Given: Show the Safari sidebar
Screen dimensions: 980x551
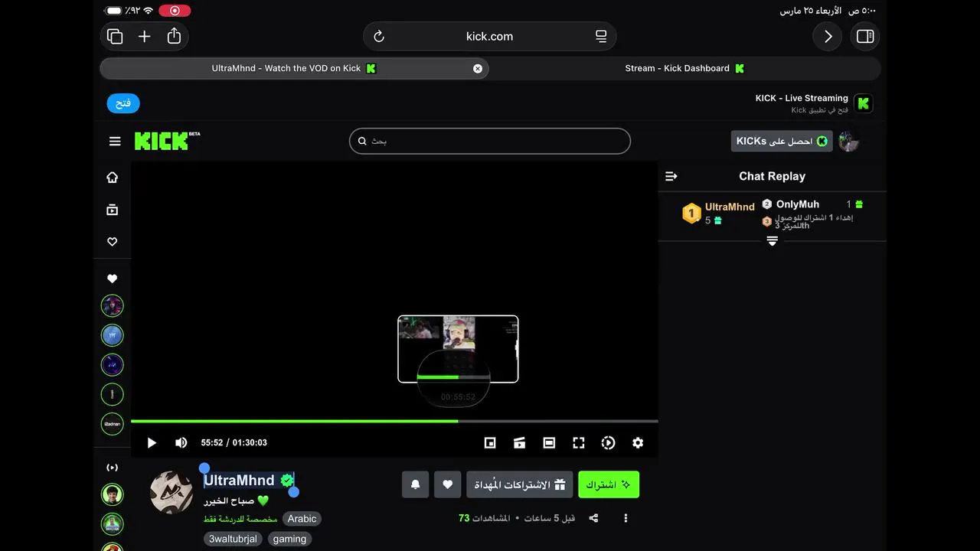Looking at the screenshot, I should (865, 36).
